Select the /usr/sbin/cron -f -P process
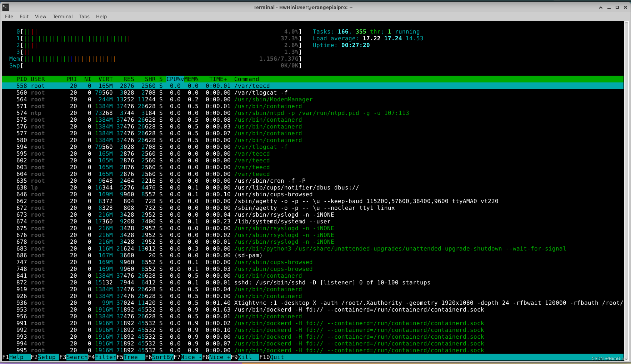631x364 pixels. (312, 181)
